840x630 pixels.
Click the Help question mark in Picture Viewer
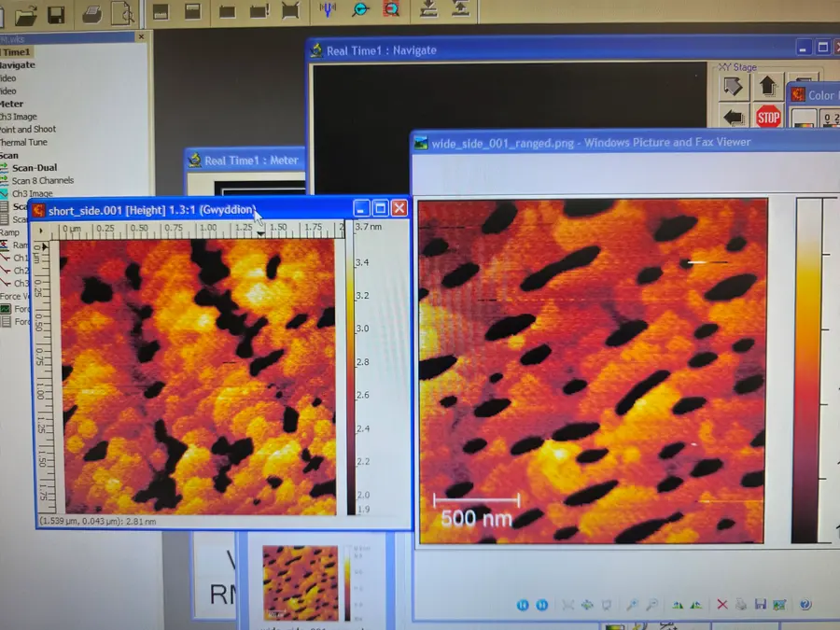(x=805, y=604)
